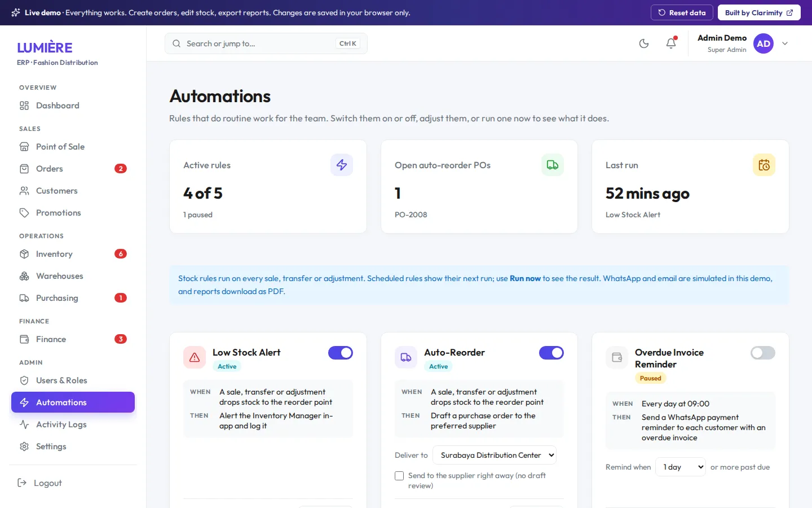Click the Dashboard grid icon

click(24, 106)
